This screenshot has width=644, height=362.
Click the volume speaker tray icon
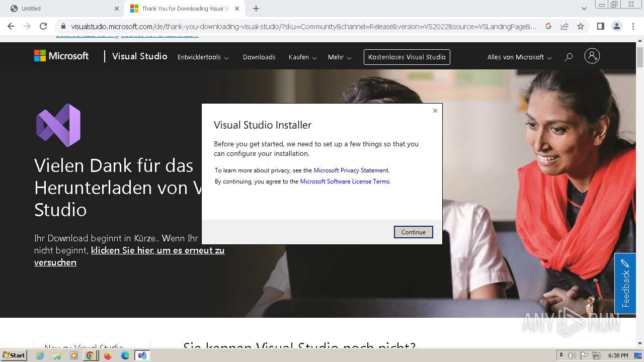(572, 355)
